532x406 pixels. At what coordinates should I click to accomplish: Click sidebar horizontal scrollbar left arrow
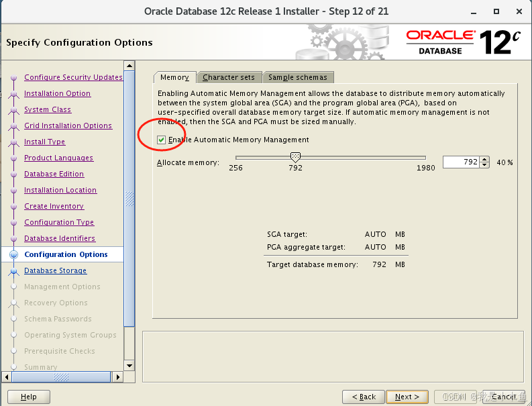pos(7,376)
